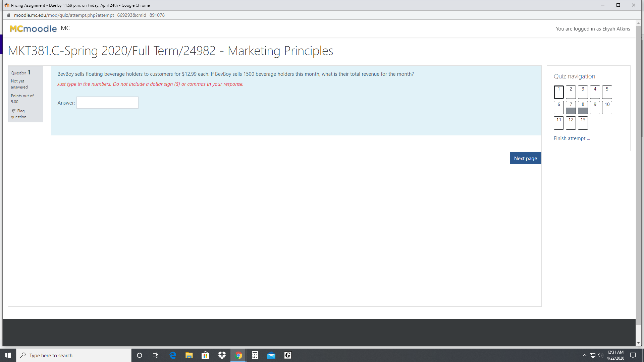Click the Next page button
Image resolution: width=644 pixels, height=362 pixels.
[x=526, y=158]
